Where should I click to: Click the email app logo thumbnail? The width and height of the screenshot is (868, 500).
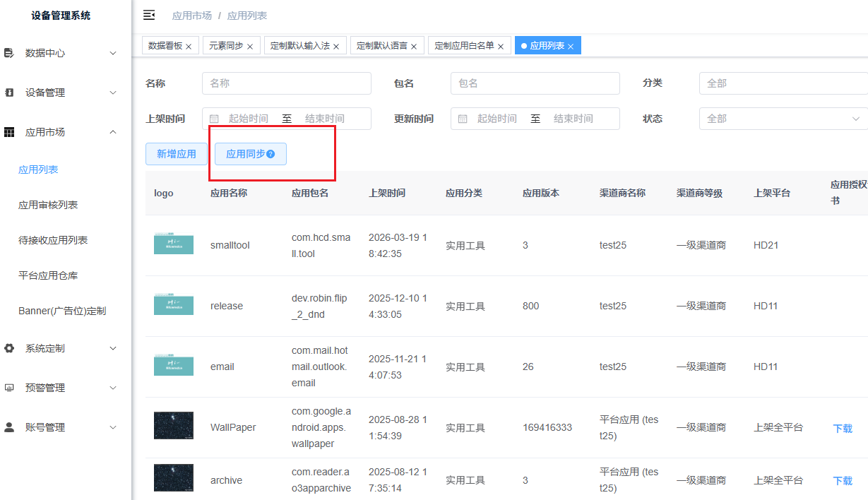coord(174,365)
